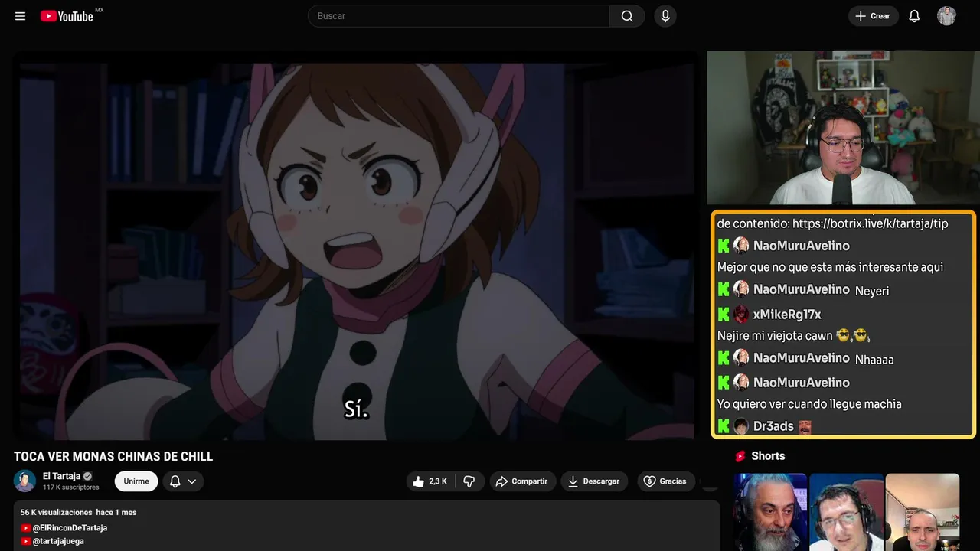Open the Short with gray-bearded man

[770, 512]
